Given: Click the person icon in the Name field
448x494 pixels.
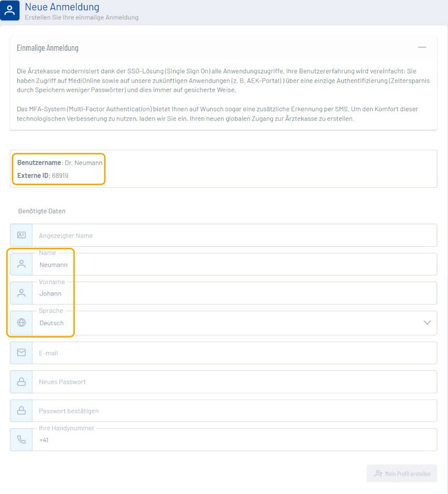Looking at the screenshot, I should click(22, 264).
